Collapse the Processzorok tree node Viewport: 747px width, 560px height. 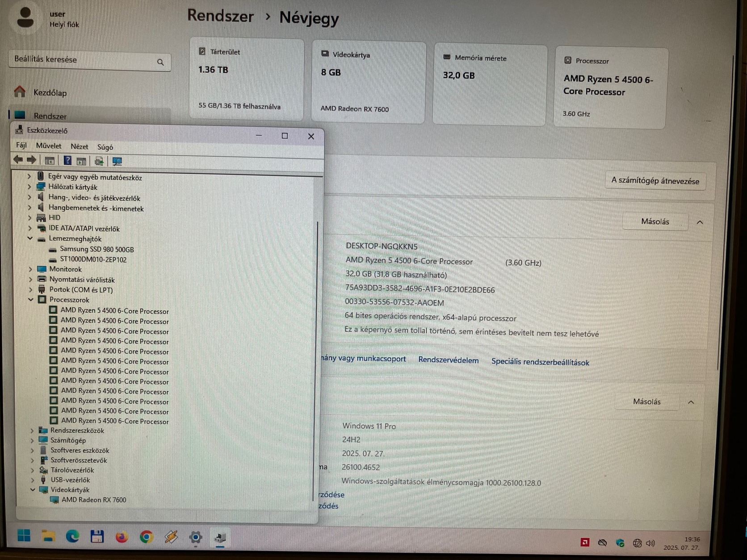click(x=31, y=299)
